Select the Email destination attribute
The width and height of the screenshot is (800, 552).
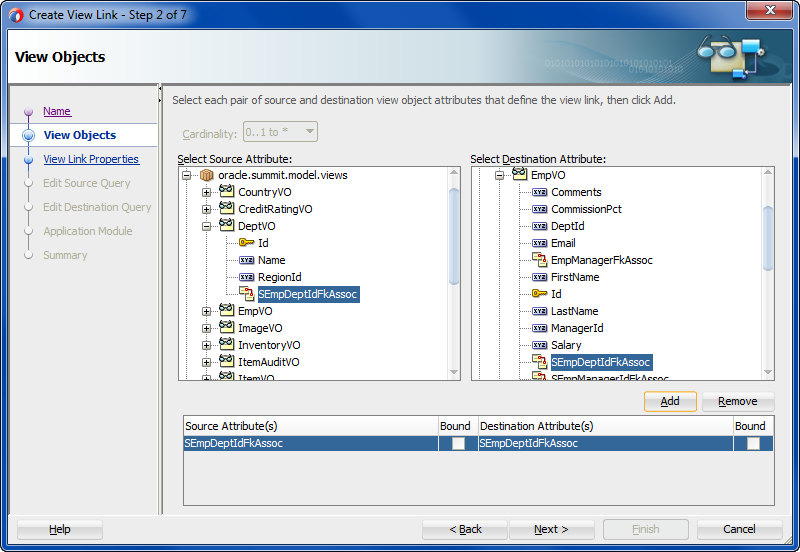pyautogui.click(x=563, y=243)
